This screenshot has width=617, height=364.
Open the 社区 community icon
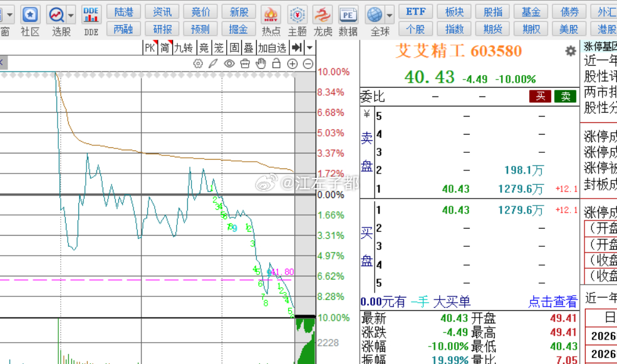pyautogui.click(x=30, y=15)
